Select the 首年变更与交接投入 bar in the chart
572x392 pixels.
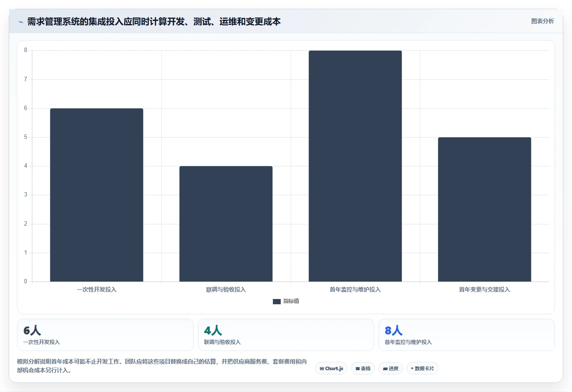pyautogui.click(x=485, y=209)
